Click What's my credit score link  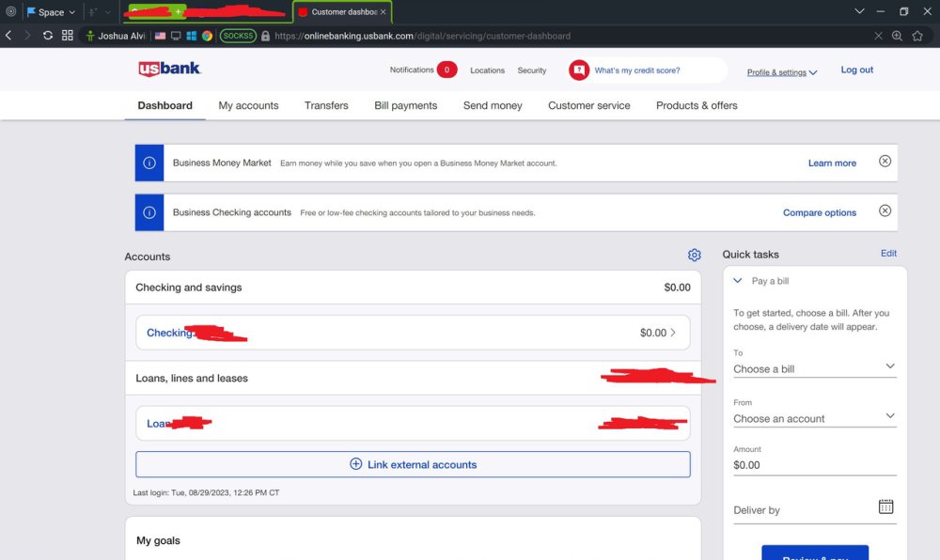tap(637, 70)
